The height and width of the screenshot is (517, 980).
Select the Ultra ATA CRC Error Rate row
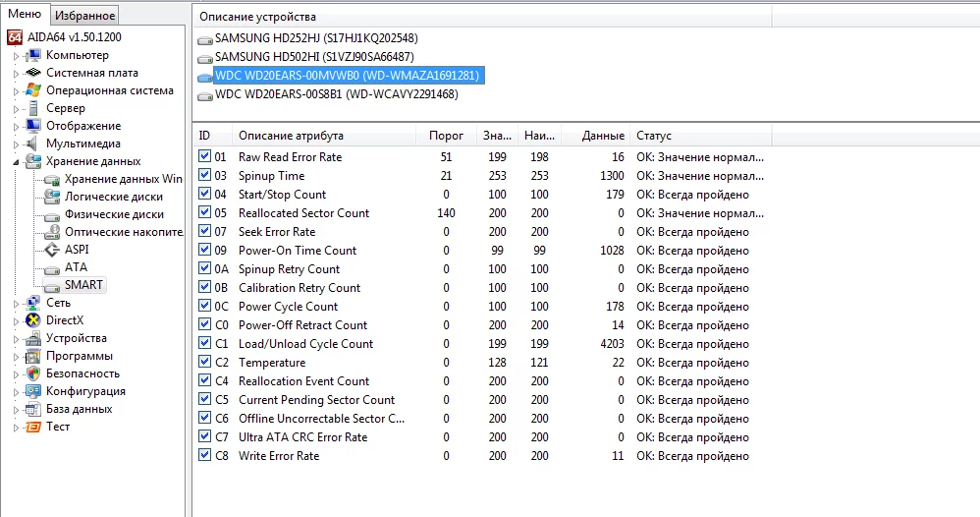481,436
